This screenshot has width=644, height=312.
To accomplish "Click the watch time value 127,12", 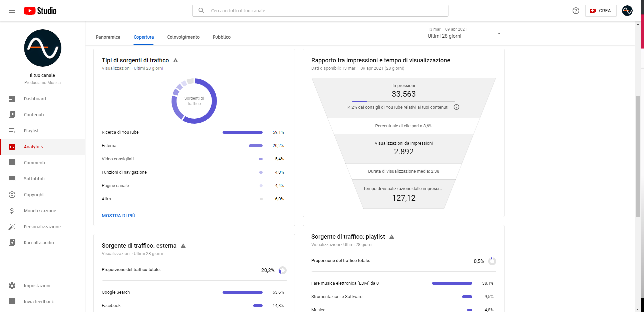I will tap(404, 198).
